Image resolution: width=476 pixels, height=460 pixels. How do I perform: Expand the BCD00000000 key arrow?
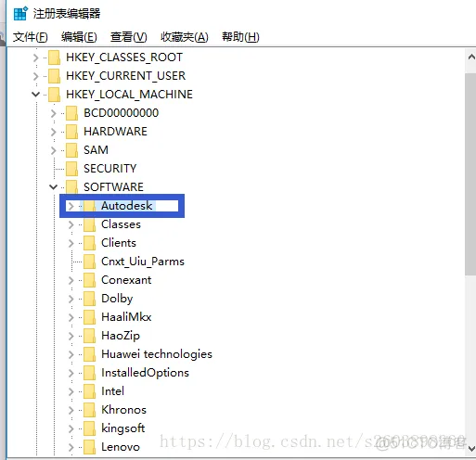(53, 113)
